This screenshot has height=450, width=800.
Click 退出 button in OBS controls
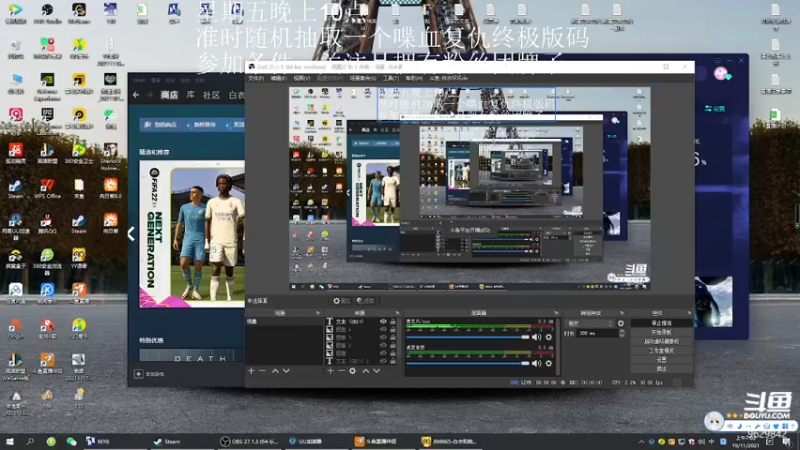(662, 368)
